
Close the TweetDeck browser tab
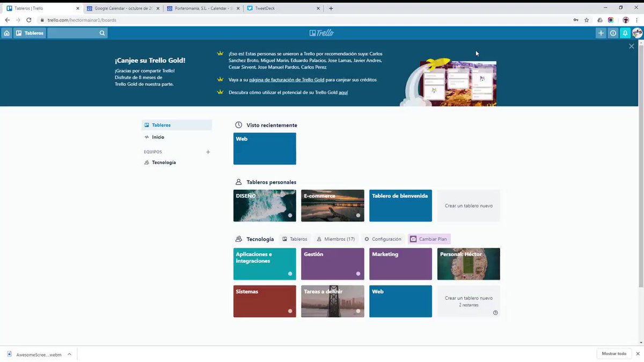point(319,8)
